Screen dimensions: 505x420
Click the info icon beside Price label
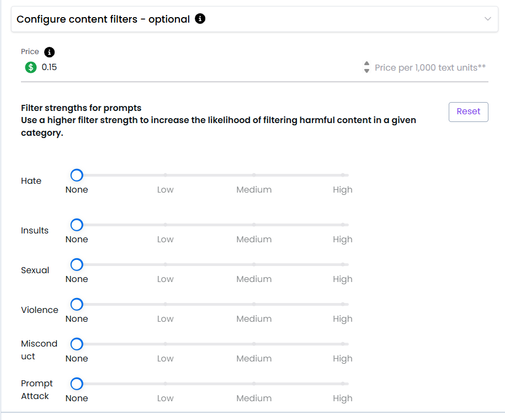49,52
